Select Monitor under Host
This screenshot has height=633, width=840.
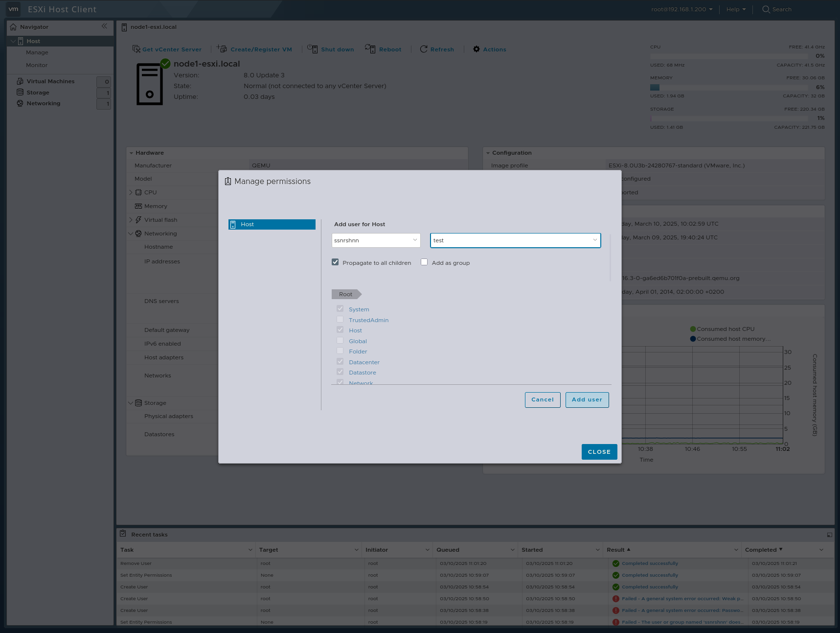click(x=37, y=65)
